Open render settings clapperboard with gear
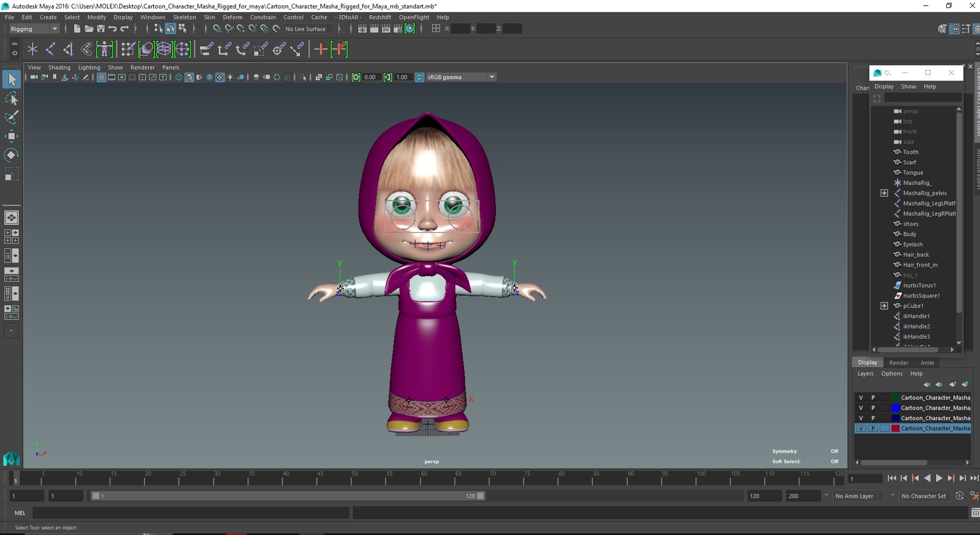 click(398, 29)
